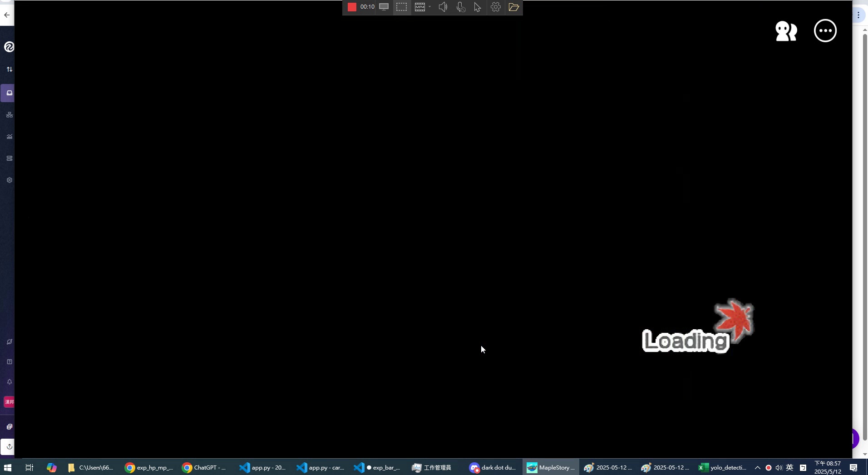Screen dimensions: 868x475
Task: Toggle microphone recording in recorder toolbar
Action: pyautogui.click(x=461, y=7)
